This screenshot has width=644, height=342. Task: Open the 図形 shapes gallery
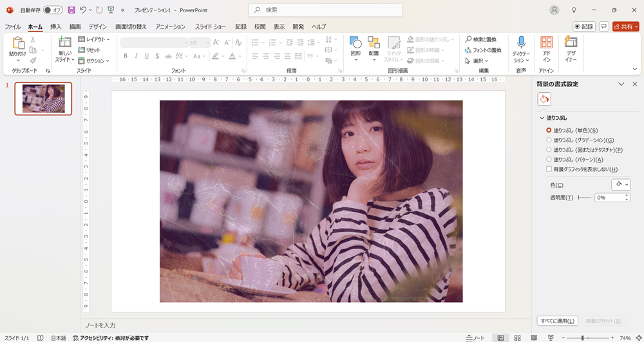(x=355, y=49)
